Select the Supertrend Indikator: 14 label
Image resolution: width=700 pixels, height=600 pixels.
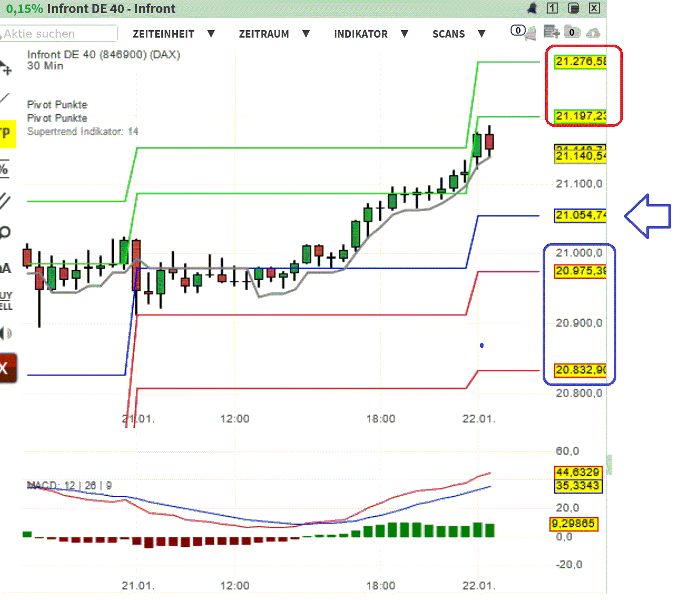pos(83,131)
